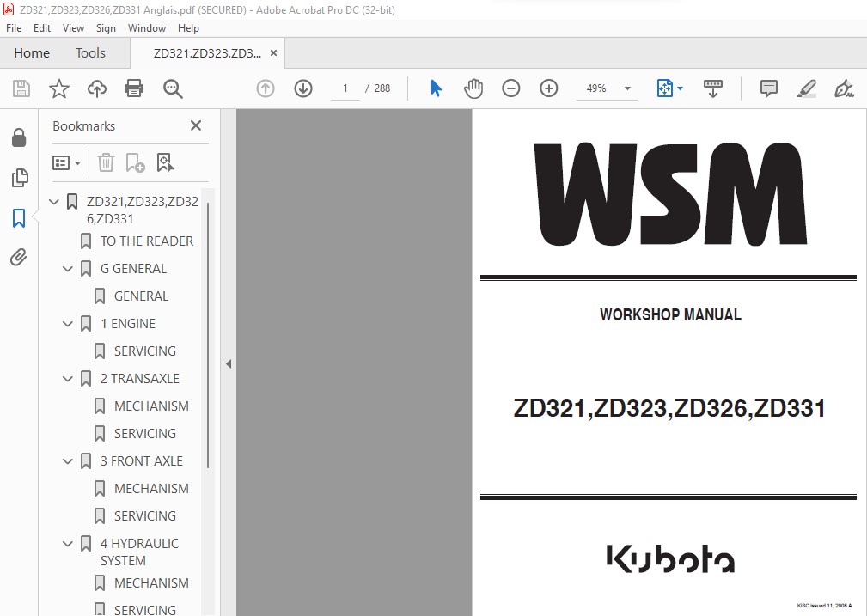This screenshot has width=867, height=616.
Task: Select the Highlight text tool
Action: pos(806,88)
